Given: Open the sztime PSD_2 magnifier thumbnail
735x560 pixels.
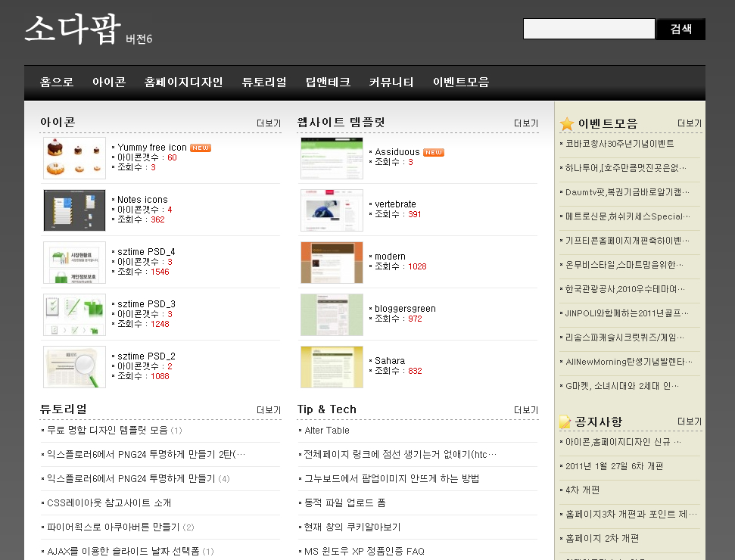Looking at the screenshot, I should click(x=74, y=366).
